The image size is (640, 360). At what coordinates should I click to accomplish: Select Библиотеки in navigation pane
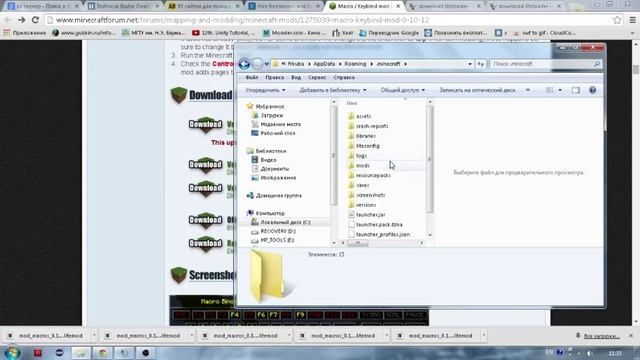coord(271,151)
